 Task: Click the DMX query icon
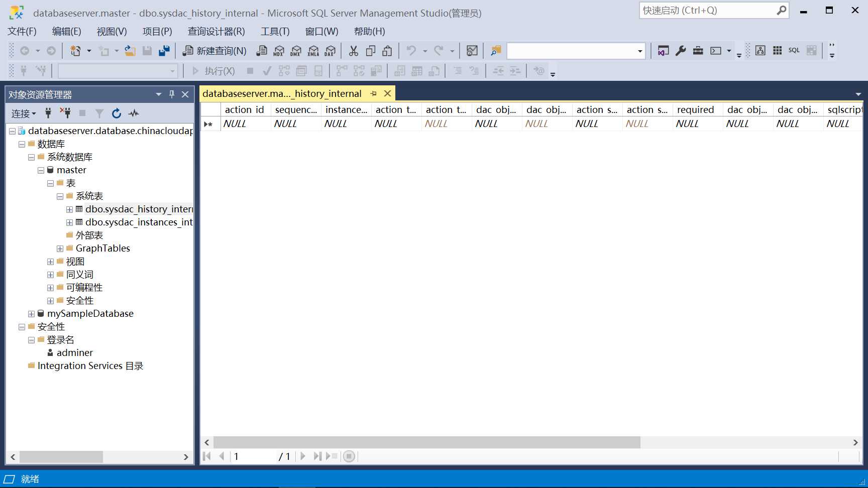point(296,51)
